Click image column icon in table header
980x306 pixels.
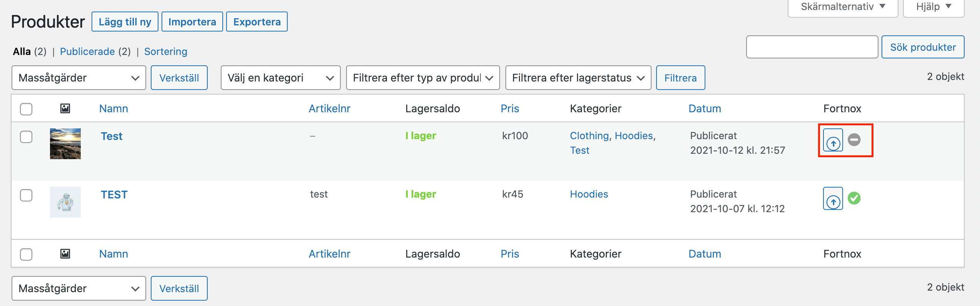[65, 108]
